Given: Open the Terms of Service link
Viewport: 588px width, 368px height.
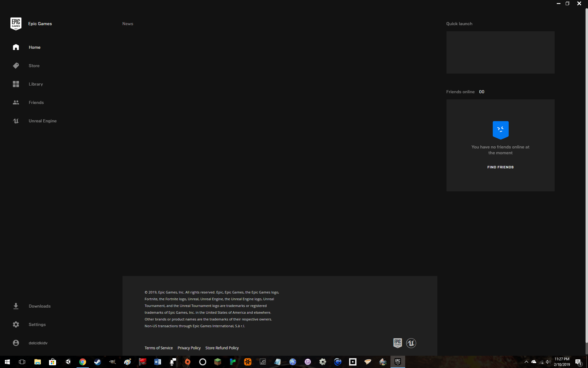Looking at the screenshot, I should 158,348.
